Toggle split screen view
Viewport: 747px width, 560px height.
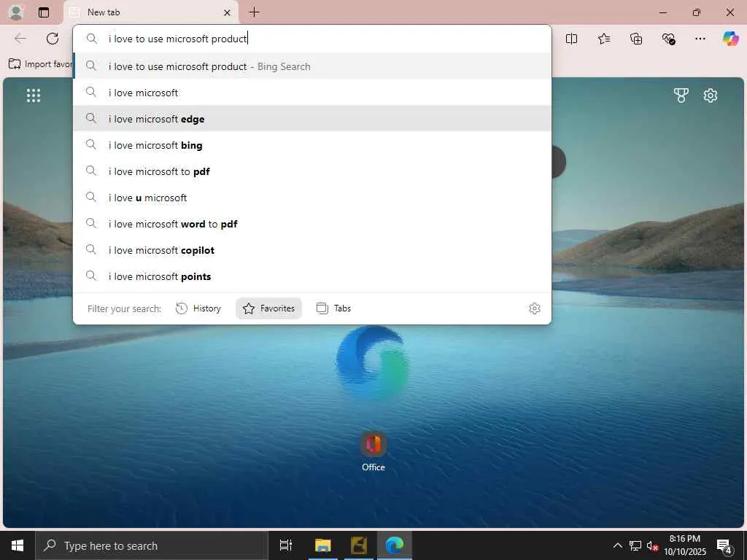571,39
